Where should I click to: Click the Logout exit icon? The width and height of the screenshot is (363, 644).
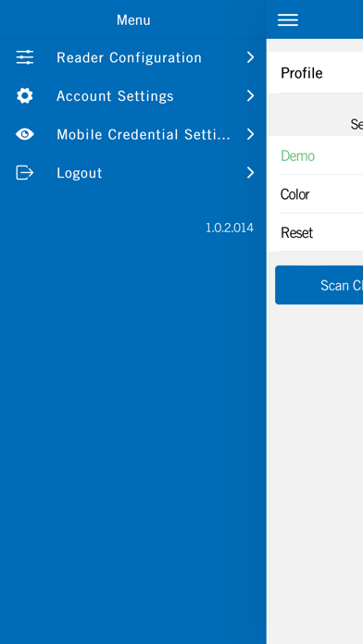click(25, 172)
